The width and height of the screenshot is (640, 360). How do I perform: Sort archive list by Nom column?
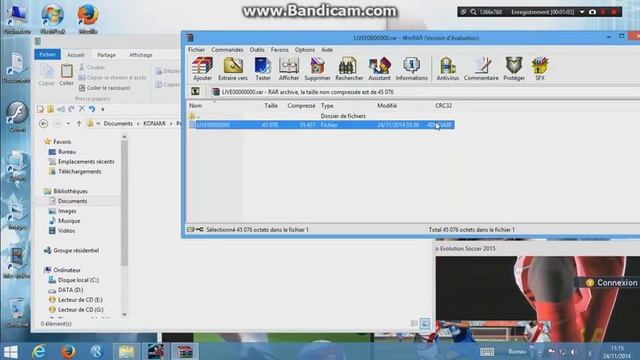point(196,106)
